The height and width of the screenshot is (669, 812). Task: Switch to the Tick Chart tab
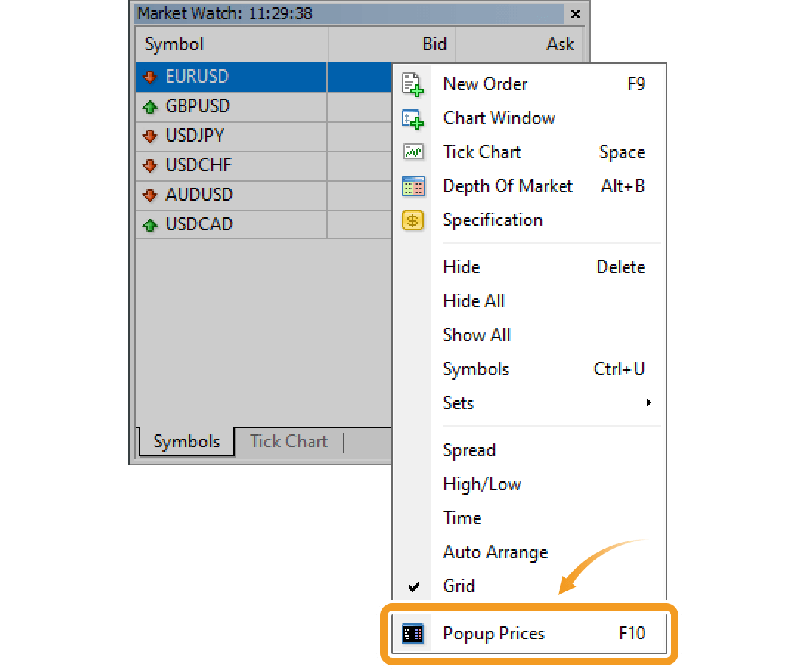pos(289,442)
